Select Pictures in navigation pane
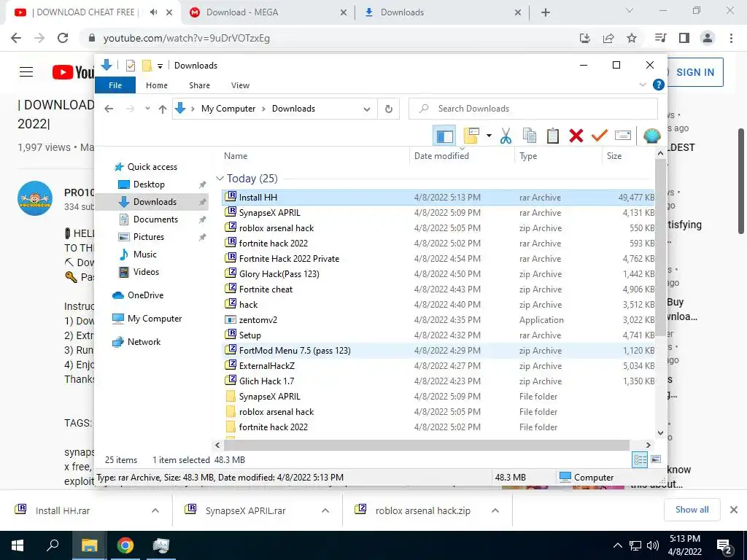Screen dimensions: 747x560 pos(148,237)
